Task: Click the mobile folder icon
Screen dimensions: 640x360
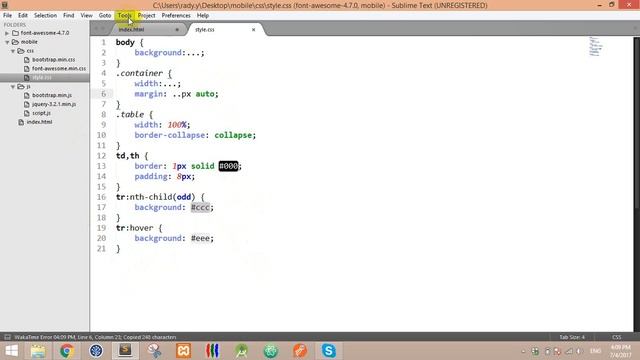Action: 16,42
